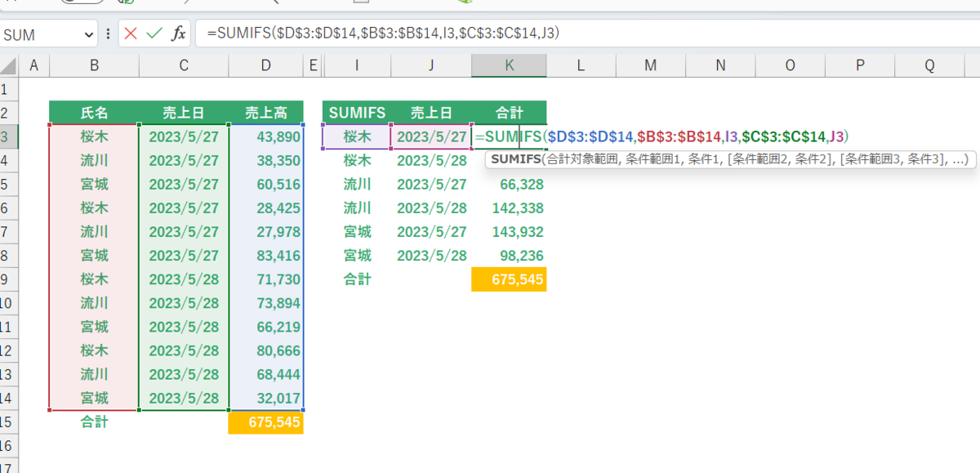Screen dimensions: 980x473
Task: Confirm the formula with the checkmark icon
Action: 154,33
